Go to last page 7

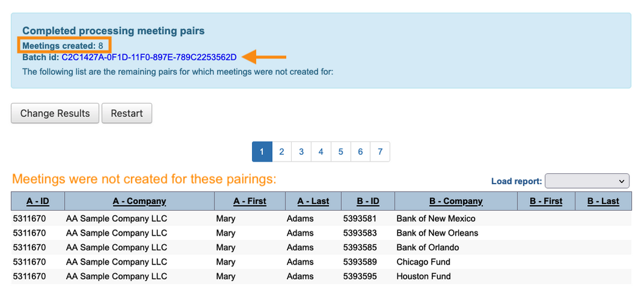pyautogui.click(x=380, y=152)
